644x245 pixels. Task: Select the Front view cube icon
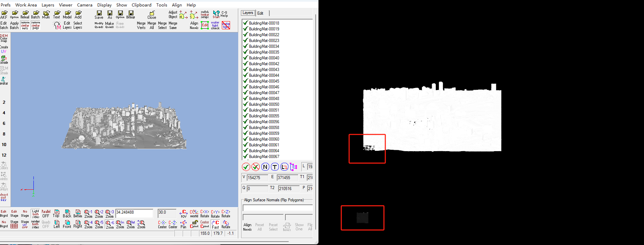(x=67, y=224)
